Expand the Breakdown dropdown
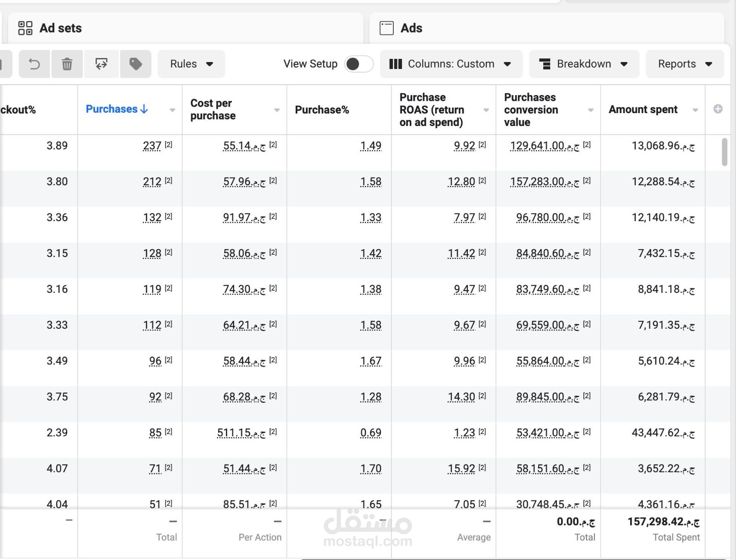 pyautogui.click(x=584, y=64)
